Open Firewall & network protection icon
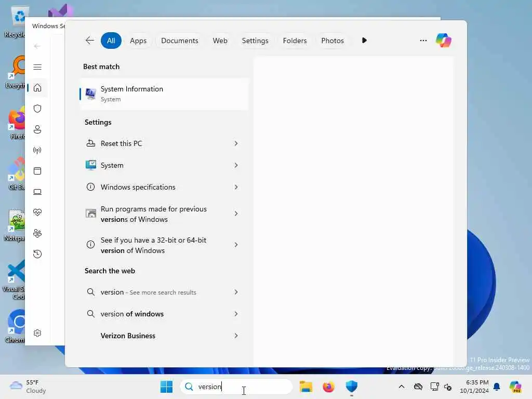This screenshot has width=532, height=399. pos(37,150)
